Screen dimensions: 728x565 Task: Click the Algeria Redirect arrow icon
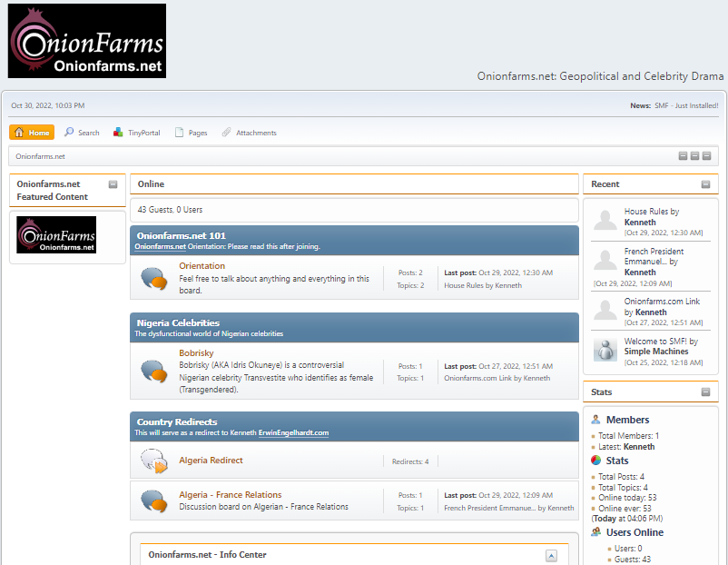(154, 461)
